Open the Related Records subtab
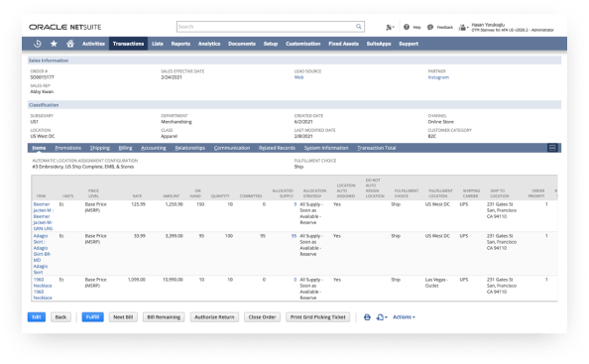Viewport: 589px width, 364px height. pos(277,148)
